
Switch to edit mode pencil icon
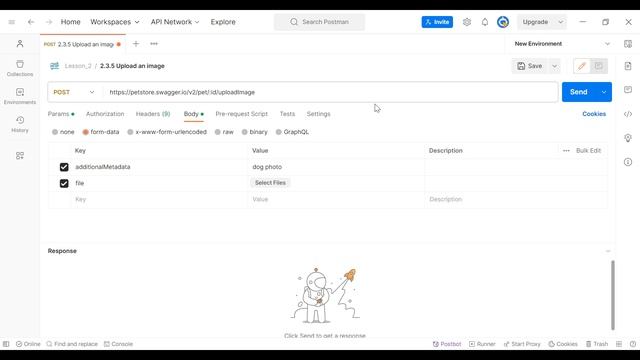click(582, 66)
